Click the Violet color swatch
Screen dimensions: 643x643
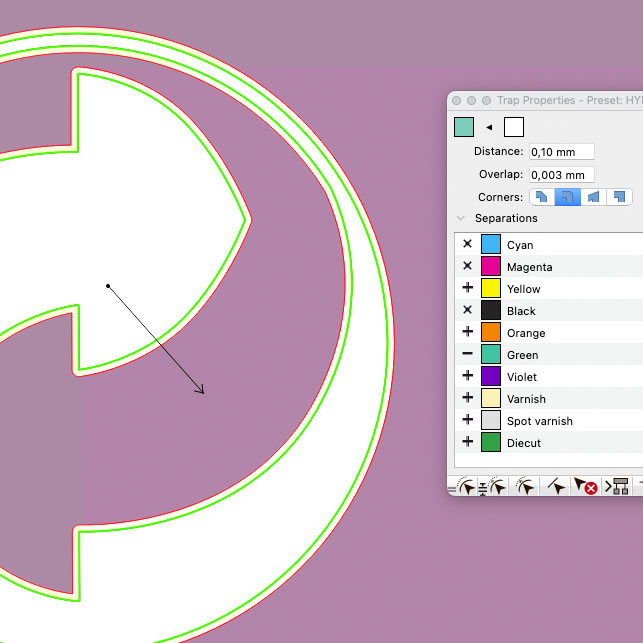(491, 376)
